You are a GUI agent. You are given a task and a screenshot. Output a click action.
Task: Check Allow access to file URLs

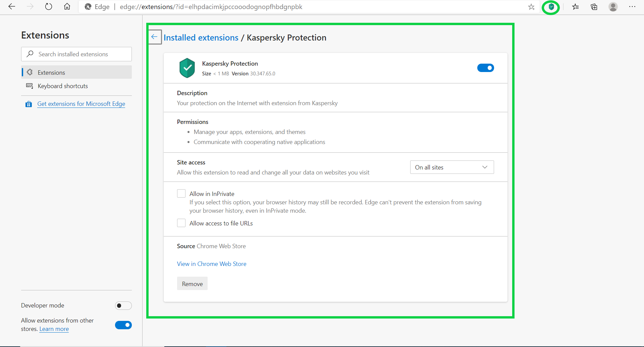pos(181,223)
